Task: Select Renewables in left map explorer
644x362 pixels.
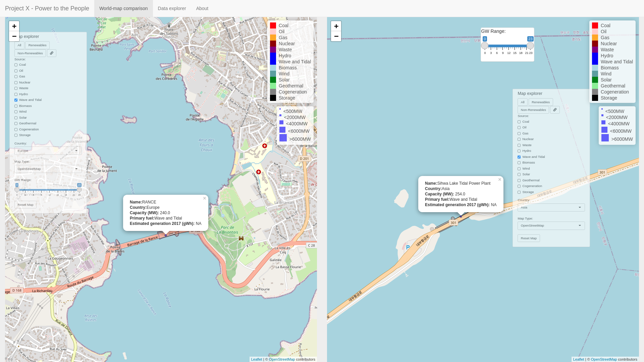Action: (37, 45)
